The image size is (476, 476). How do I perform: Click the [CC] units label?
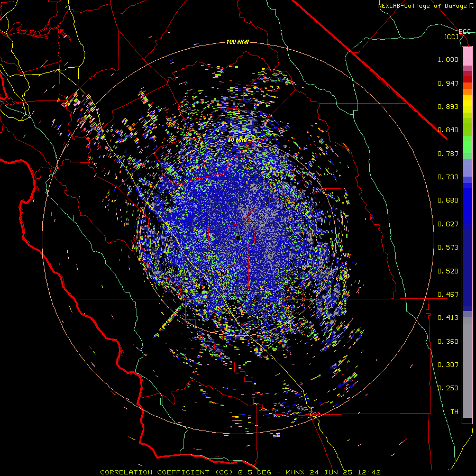tap(451, 36)
